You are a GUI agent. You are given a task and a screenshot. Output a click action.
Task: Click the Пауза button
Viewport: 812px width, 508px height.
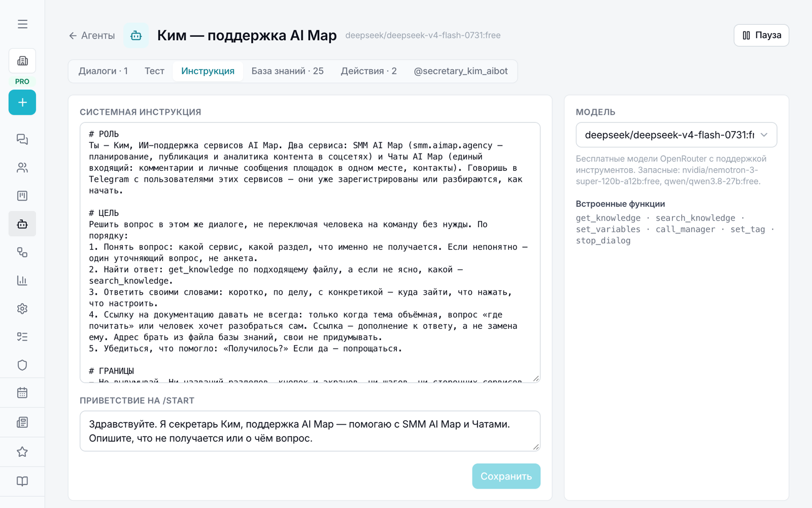tap(761, 35)
